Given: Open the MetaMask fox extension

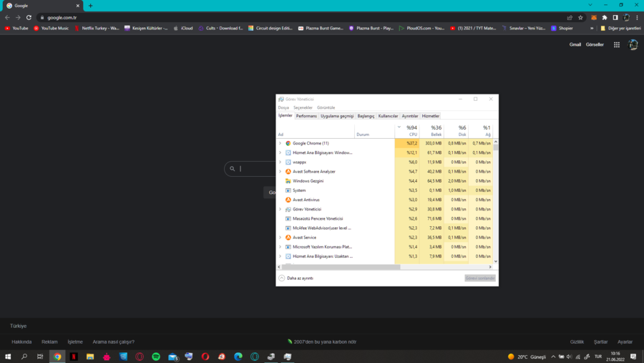Looking at the screenshot, I should [594, 18].
